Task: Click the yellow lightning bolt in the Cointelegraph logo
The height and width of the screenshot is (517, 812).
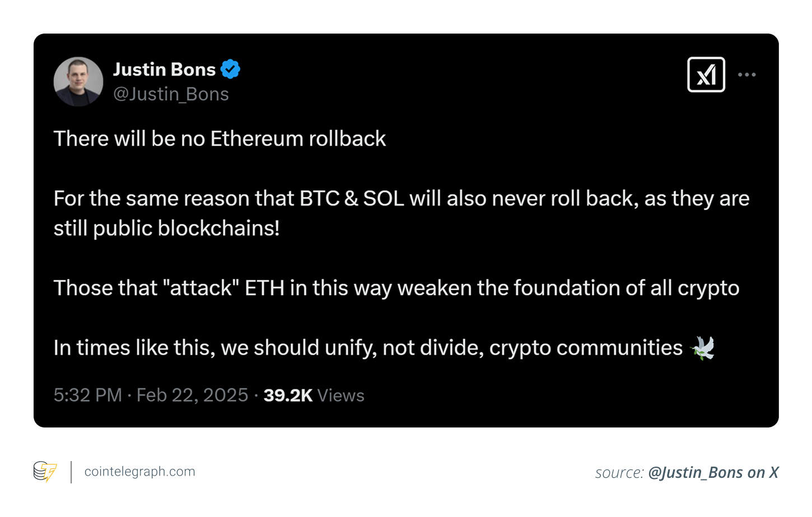Action: click(x=49, y=473)
